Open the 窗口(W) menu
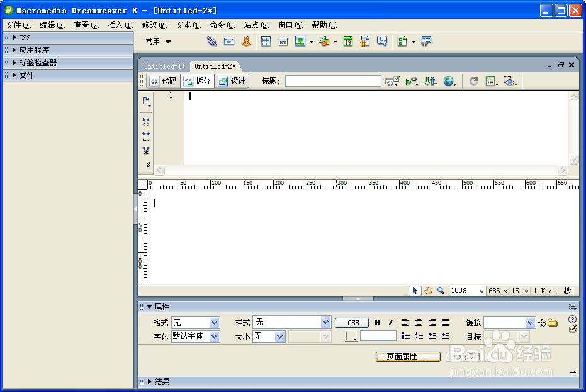 (x=290, y=25)
